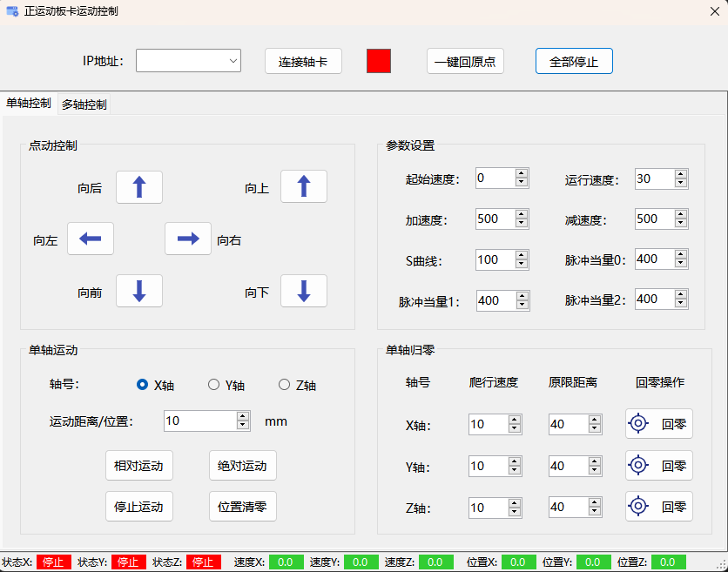Increase Z轴 原限距离 with up spinner
The width and height of the screenshot is (728, 572).
click(x=594, y=503)
